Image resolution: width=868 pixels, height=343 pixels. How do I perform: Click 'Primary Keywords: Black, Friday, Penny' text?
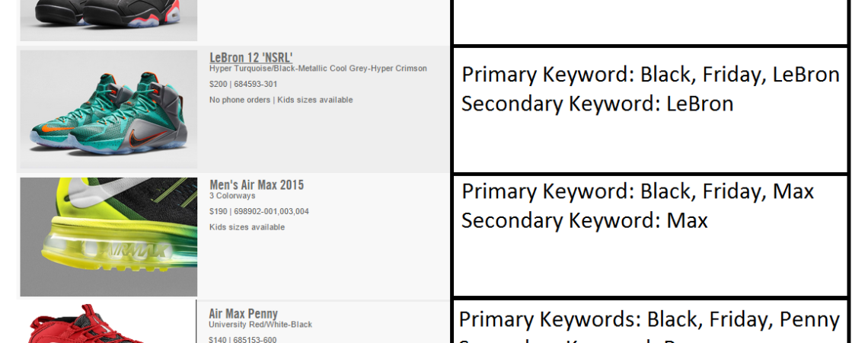pyautogui.click(x=649, y=319)
